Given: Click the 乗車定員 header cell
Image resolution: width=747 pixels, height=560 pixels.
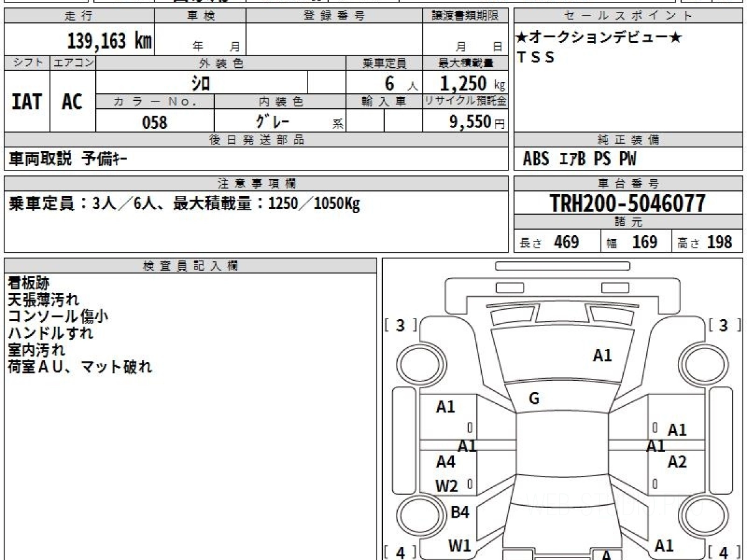Looking at the screenshot, I should click(x=384, y=63).
